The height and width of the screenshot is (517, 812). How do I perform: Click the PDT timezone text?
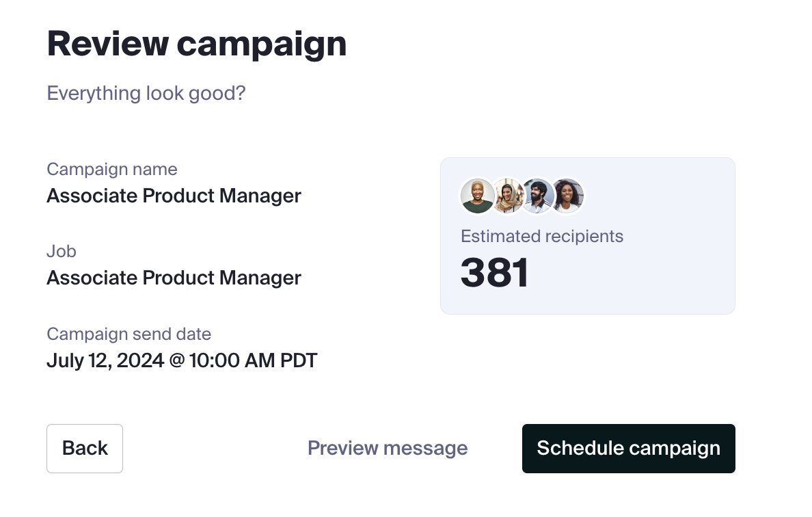299,360
